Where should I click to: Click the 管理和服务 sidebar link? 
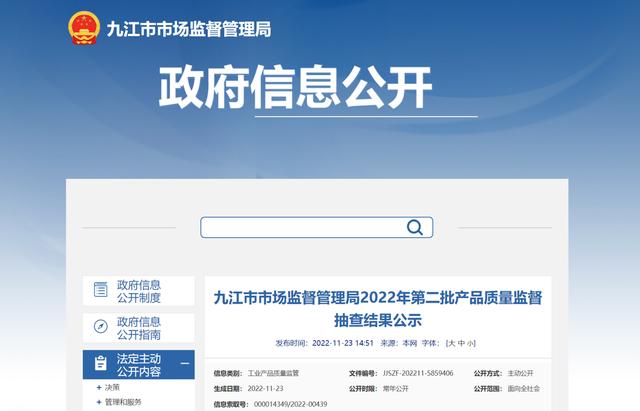[123, 402]
